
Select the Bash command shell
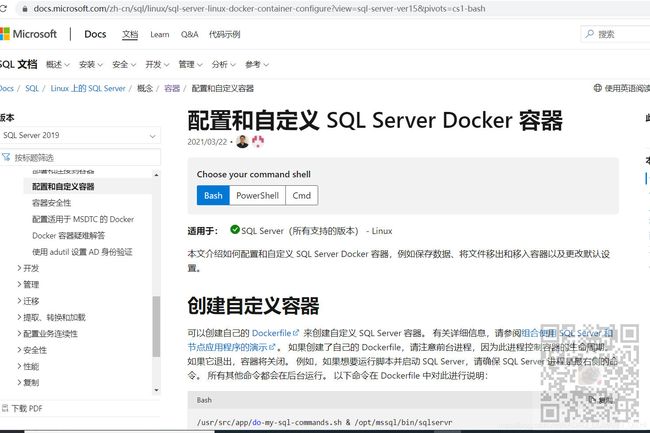tap(213, 196)
